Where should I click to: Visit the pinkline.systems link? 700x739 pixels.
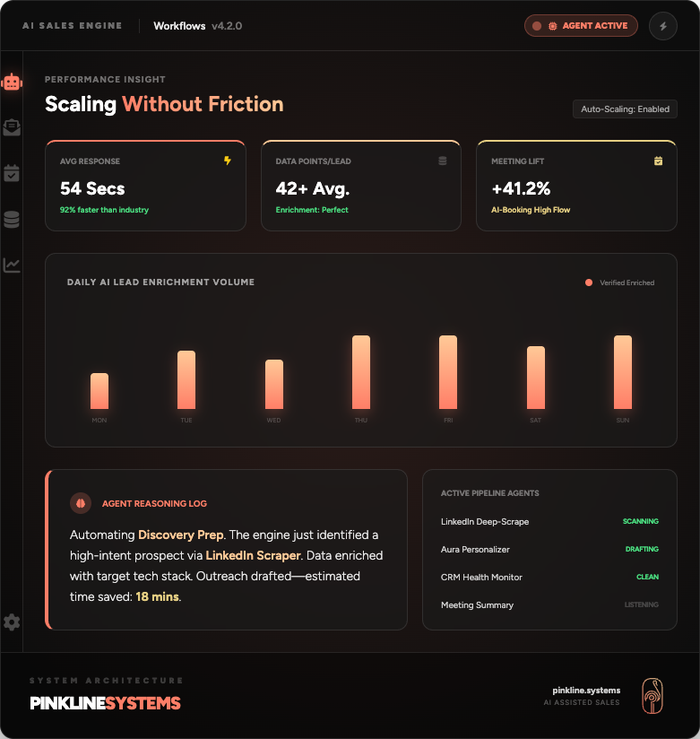point(585,691)
